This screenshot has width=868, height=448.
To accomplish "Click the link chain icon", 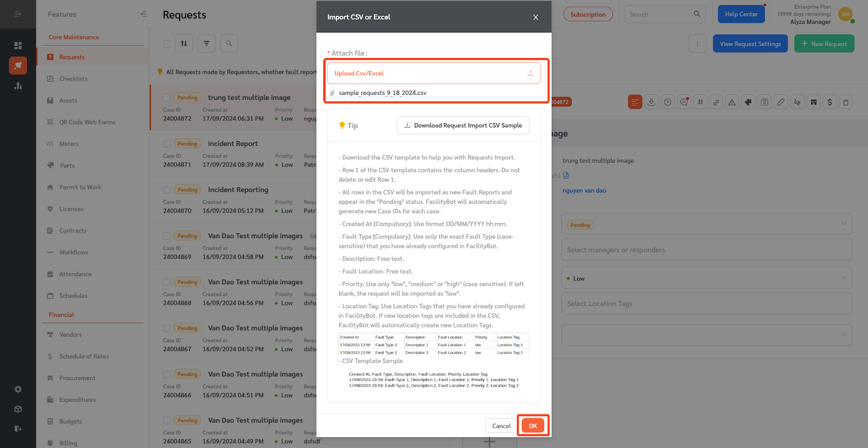I will (x=716, y=102).
